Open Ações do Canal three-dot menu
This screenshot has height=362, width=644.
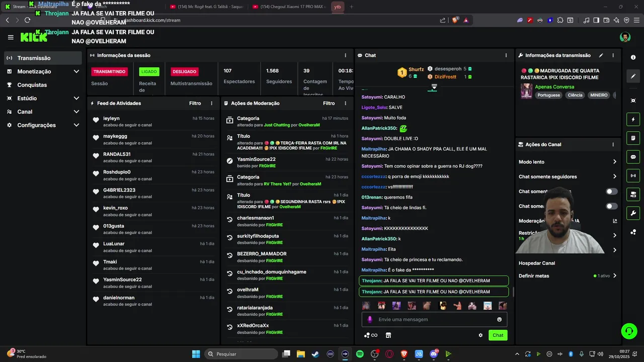click(613, 144)
